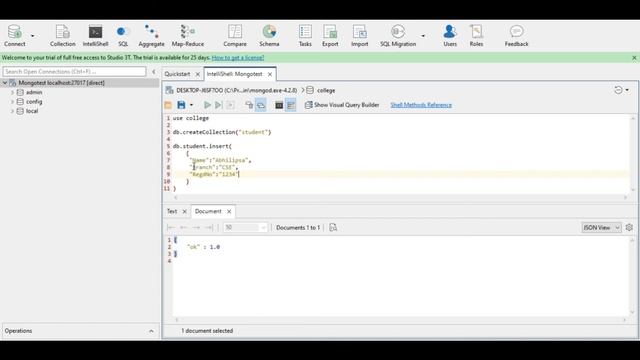The height and width of the screenshot is (360, 640).
Task: Click the 'use college' line in editor
Action: tap(191, 118)
